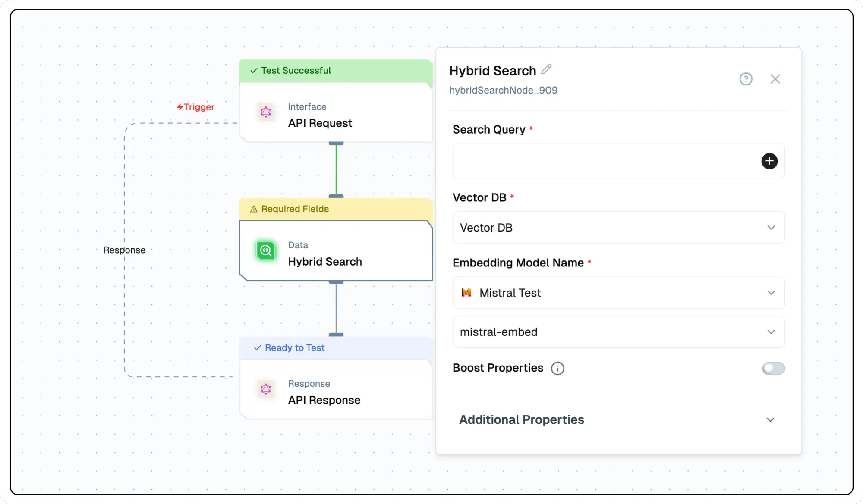
Task: Click the black plus button in Search Query
Action: click(x=769, y=161)
